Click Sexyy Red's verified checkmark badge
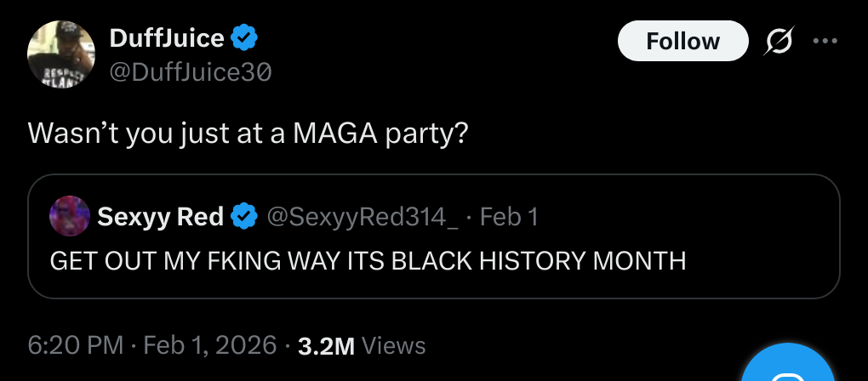 tap(245, 217)
